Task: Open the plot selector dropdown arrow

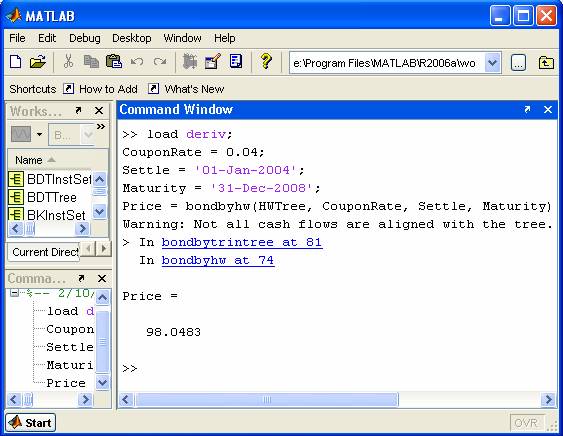Action: 39,134
